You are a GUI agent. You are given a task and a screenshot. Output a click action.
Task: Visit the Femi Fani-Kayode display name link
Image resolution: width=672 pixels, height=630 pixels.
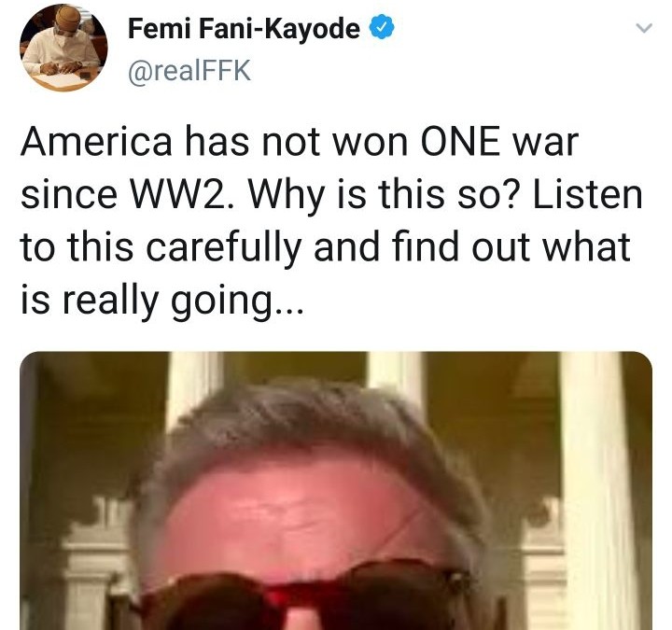point(244,29)
